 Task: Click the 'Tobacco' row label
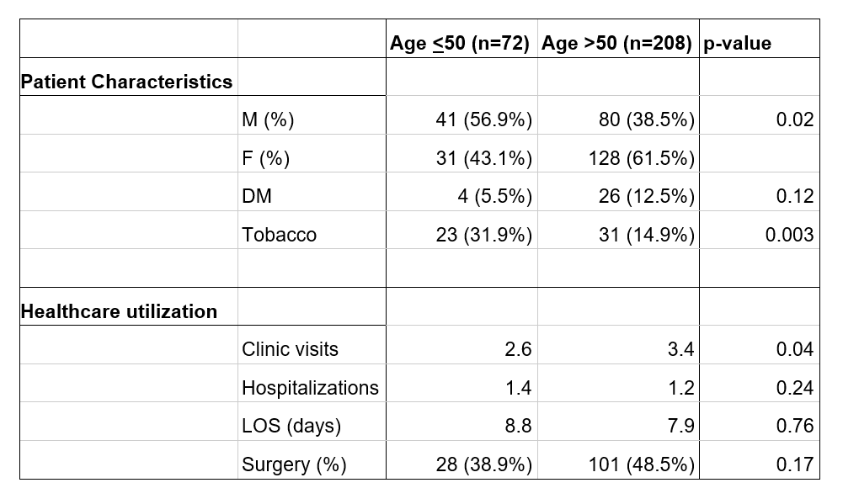(280, 235)
